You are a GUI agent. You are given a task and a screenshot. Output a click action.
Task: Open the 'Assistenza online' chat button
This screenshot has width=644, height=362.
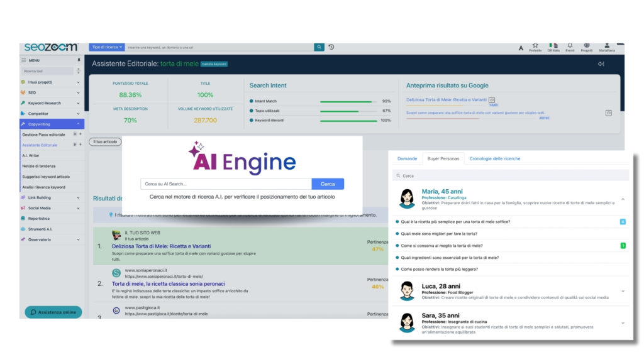click(53, 312)
